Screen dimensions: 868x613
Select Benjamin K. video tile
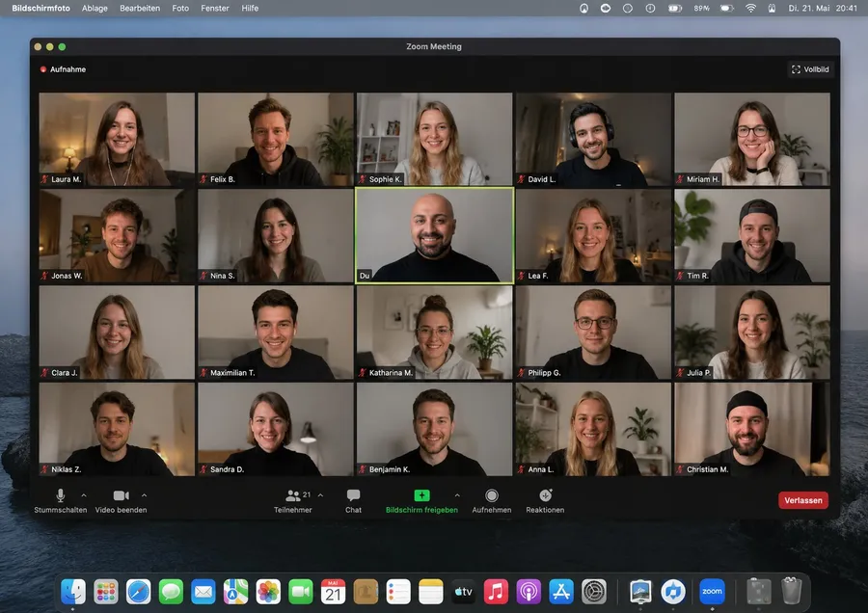435,429
